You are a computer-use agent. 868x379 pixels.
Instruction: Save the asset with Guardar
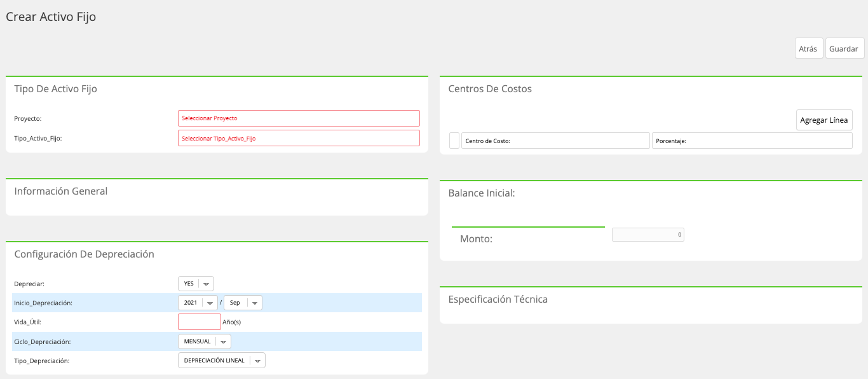[844, 48]
